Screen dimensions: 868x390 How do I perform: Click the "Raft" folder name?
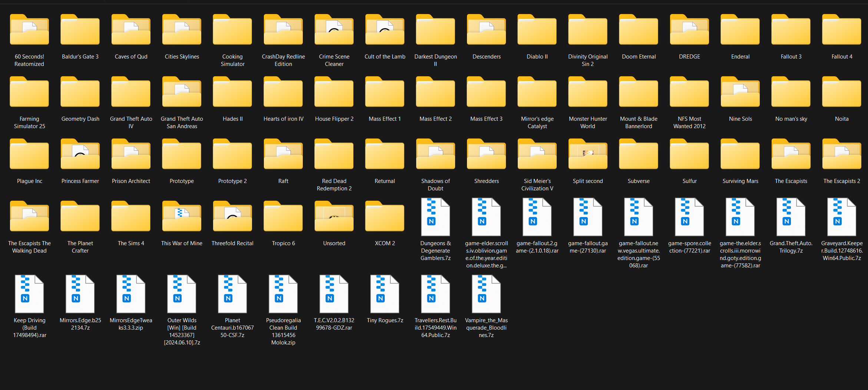pos(283,181)
